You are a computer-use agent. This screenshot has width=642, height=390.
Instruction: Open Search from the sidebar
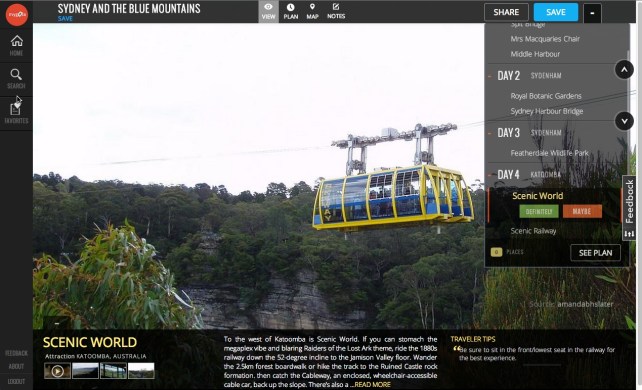[16, 79]
